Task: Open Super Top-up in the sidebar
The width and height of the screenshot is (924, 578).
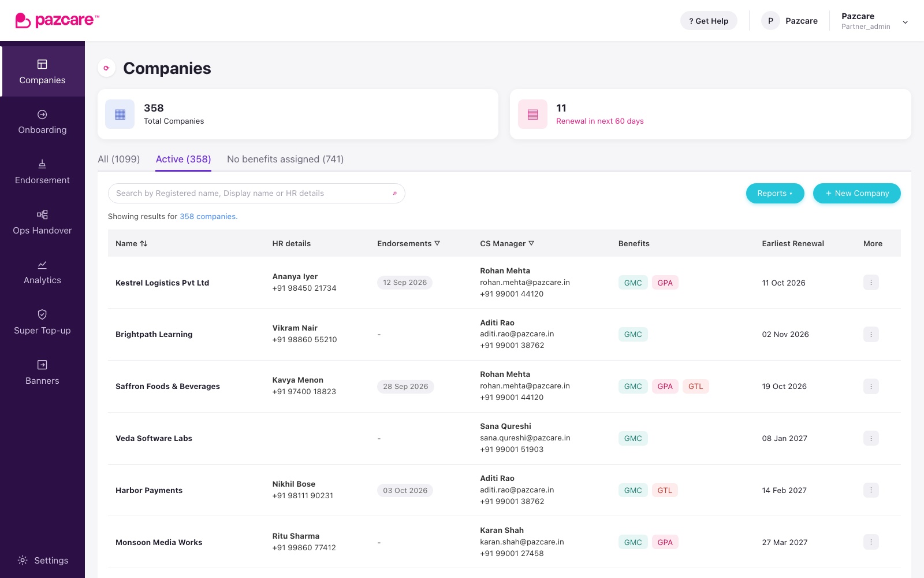Action: tap(42, 323)
